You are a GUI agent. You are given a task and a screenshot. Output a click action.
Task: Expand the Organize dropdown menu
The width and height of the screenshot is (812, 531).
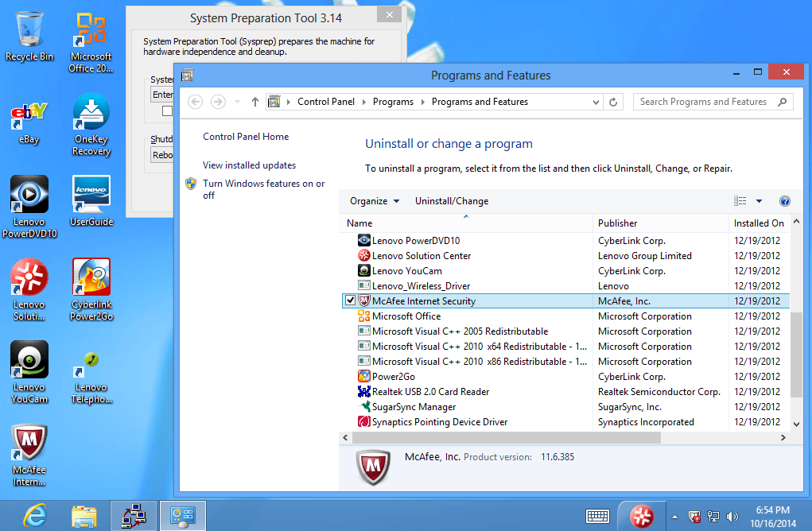click(375, 201)
